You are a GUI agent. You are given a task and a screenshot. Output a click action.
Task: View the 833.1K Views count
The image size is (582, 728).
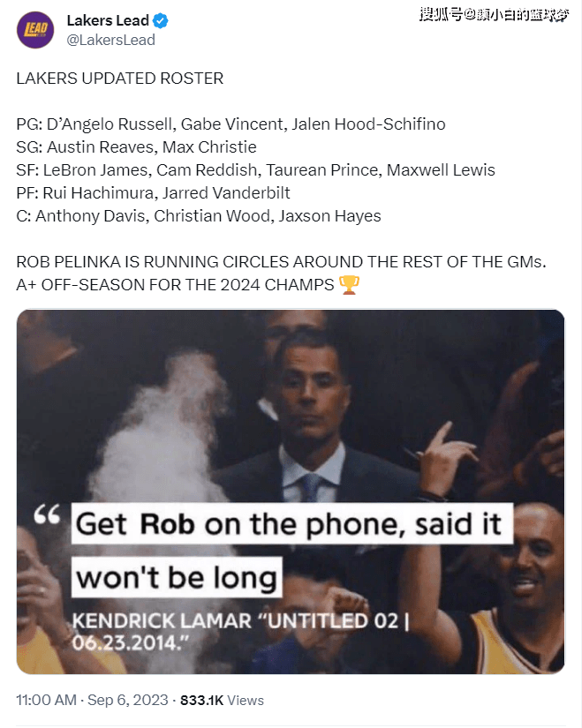[222, 700]
